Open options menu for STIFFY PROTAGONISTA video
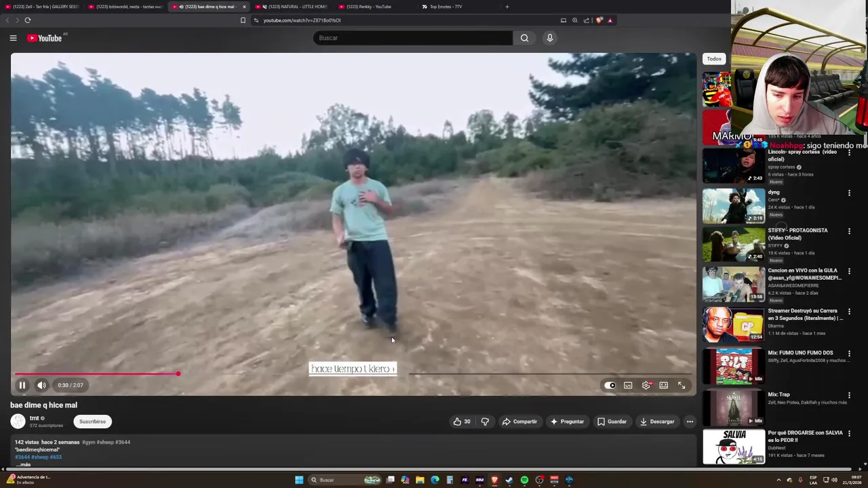This screenshot has width=868, height=488. (x=849, y=231)
